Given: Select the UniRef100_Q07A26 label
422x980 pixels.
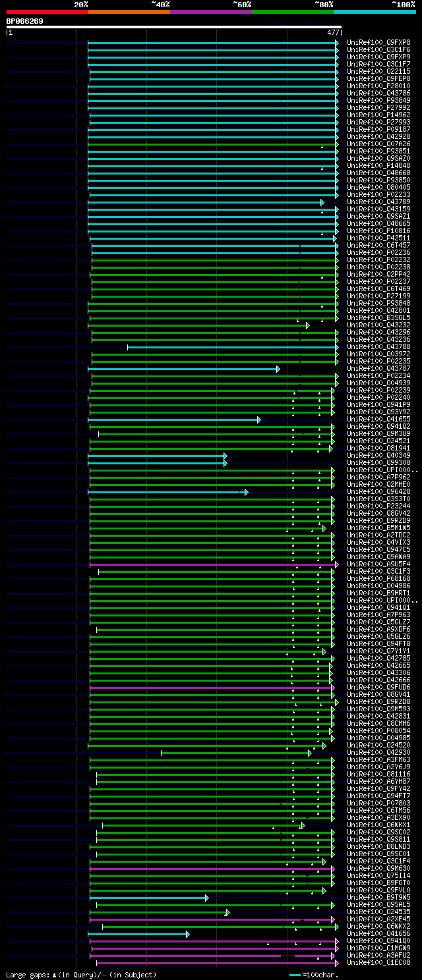Looking at the screenshot, I should point(378,144).
